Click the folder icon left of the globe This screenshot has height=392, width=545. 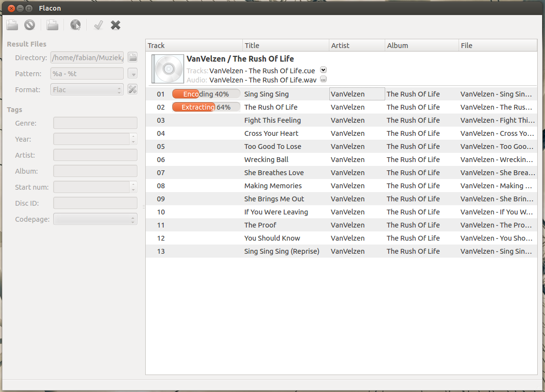[52, 25]
